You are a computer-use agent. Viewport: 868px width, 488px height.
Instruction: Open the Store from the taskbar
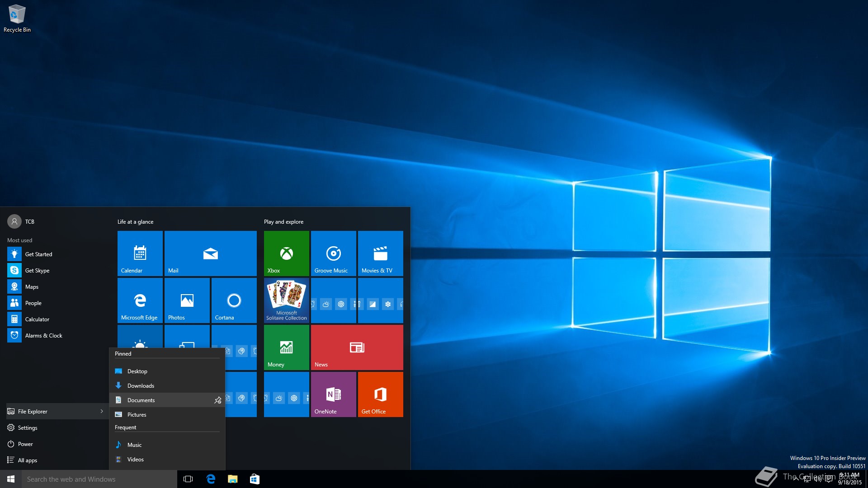tap(255, 479)
